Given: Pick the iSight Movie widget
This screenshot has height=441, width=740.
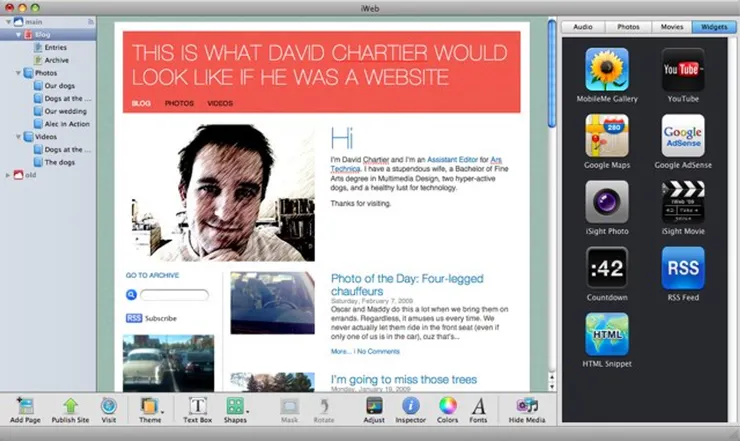Looking at the screenshot, I should (x=683, y=202).
